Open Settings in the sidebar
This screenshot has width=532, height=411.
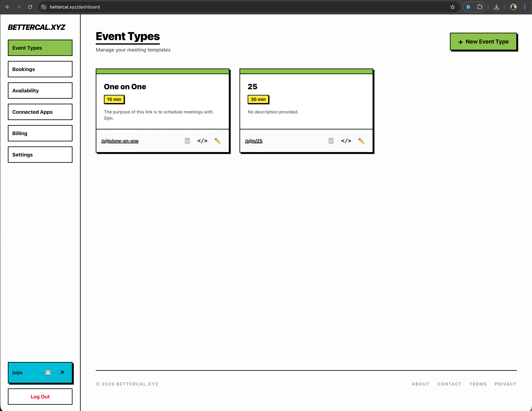(x=40, y=154)
